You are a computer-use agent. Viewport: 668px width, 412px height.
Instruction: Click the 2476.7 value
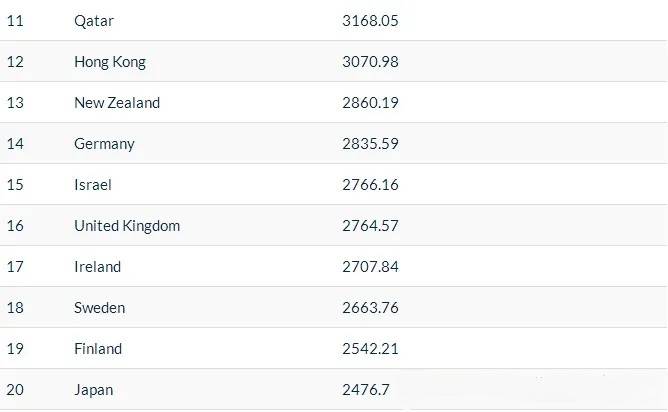coord(366,389)
